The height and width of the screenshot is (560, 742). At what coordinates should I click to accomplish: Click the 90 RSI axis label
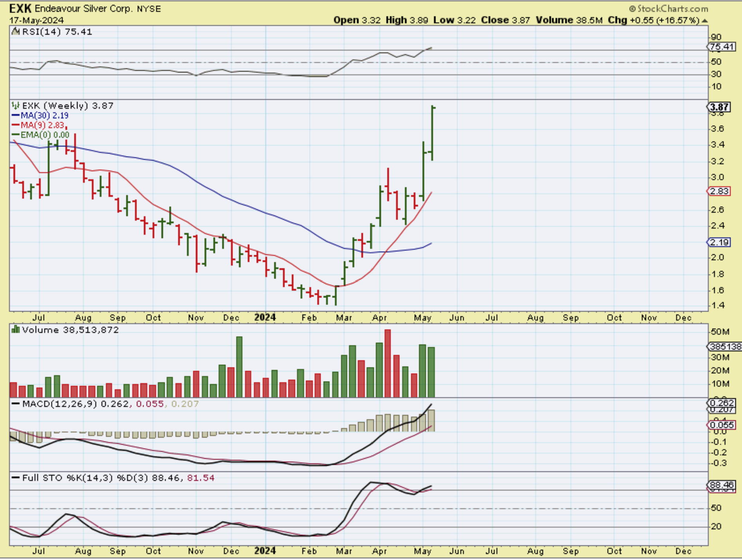(716, 37)
